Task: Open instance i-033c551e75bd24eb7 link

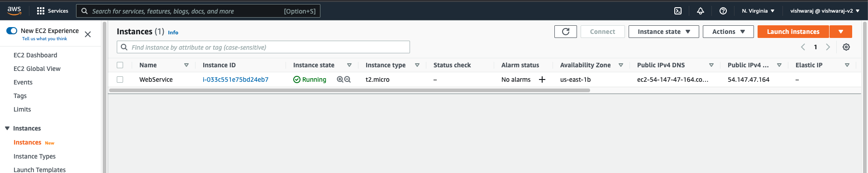Action: tap(235, 79)
